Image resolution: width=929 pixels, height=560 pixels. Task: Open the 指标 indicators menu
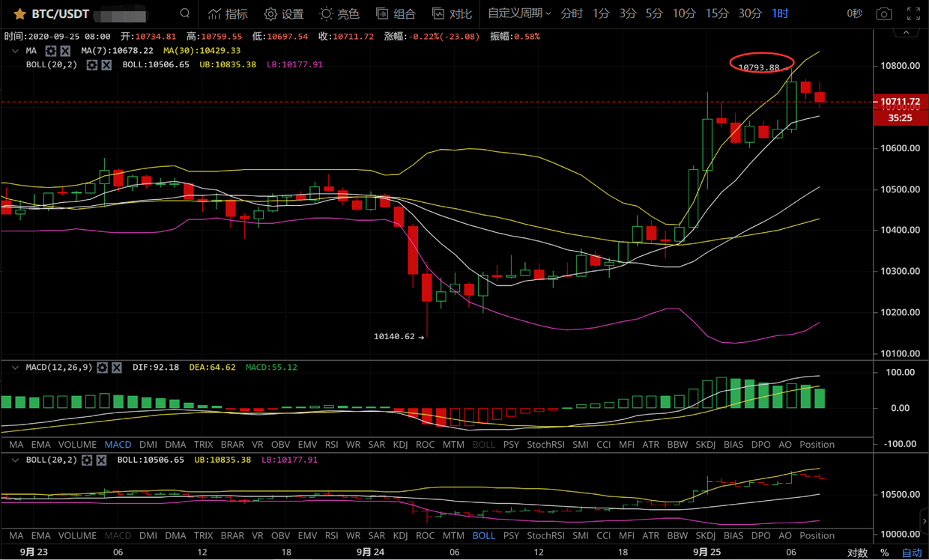[x=228, y=13]
